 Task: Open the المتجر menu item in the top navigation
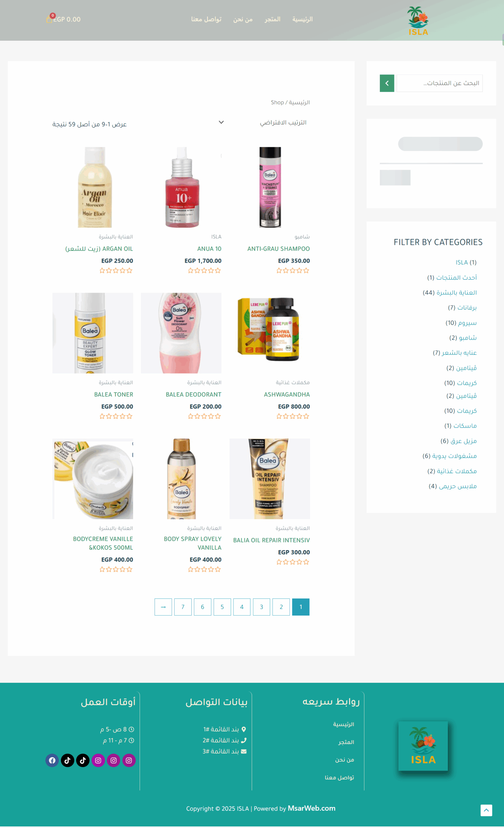[272, 19]
